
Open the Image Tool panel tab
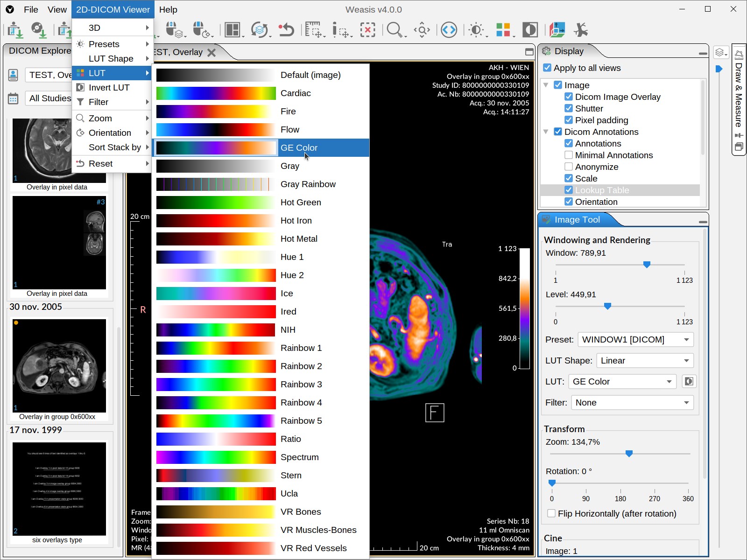tap(577, 220)
